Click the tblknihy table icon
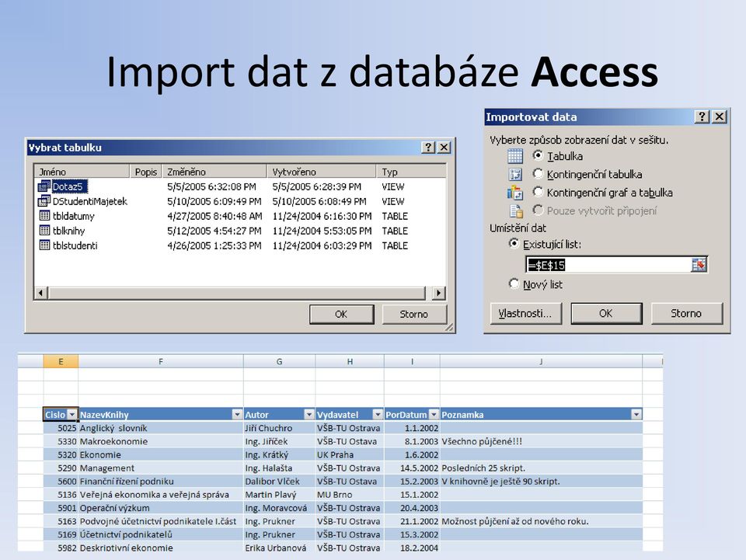The image size is (746, 560). coord(44,231)
